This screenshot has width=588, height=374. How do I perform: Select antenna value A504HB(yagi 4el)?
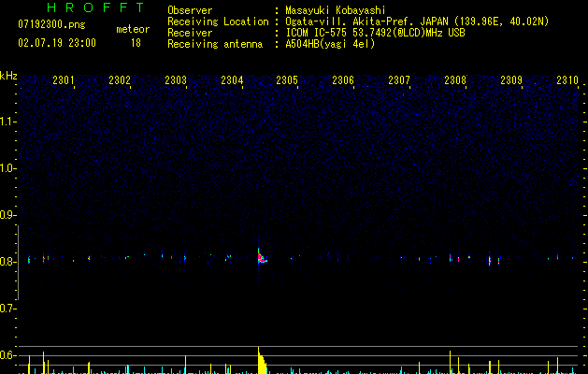coord(330,44)
